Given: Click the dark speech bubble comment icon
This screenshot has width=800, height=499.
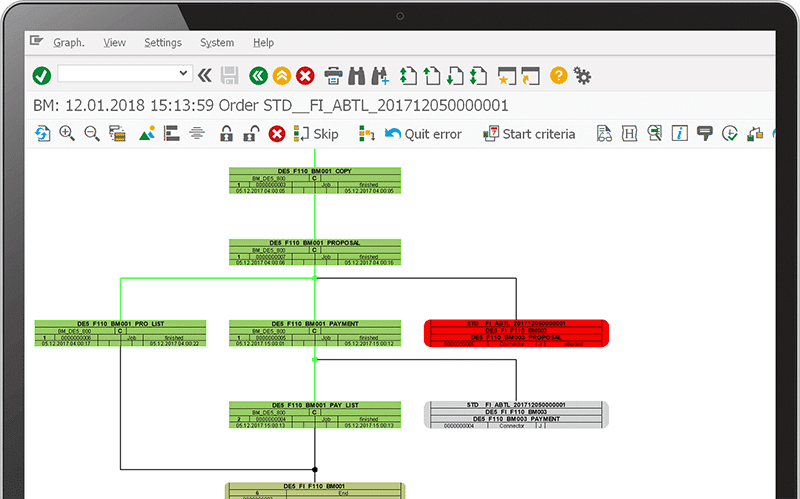Looking at the screenshot, I should 705,134.
